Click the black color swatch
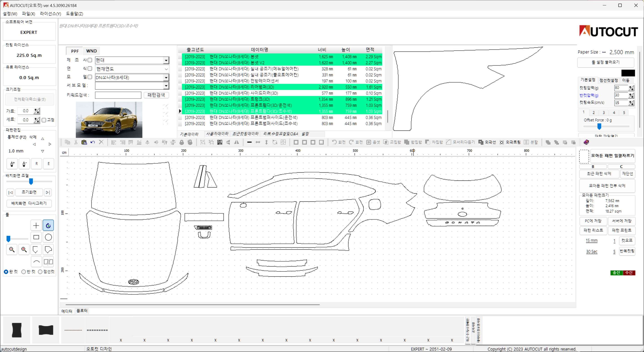Viewport: 644px width, 352px height. [628, 73]
